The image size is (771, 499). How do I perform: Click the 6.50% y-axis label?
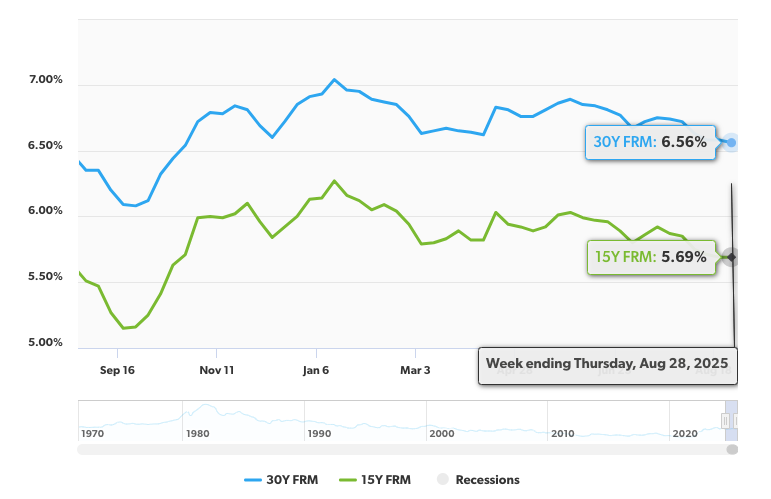[x=46, y=146]
